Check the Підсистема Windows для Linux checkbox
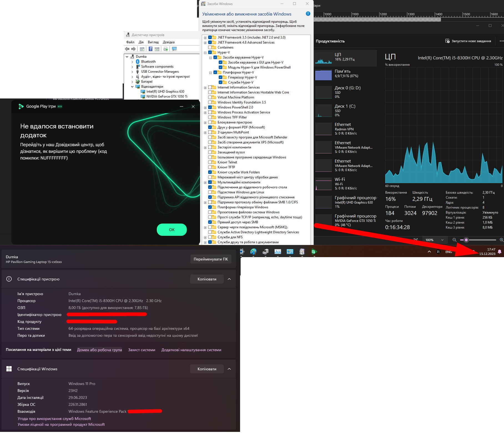Viewport: 504px width, 433px height. pos(210,192)
